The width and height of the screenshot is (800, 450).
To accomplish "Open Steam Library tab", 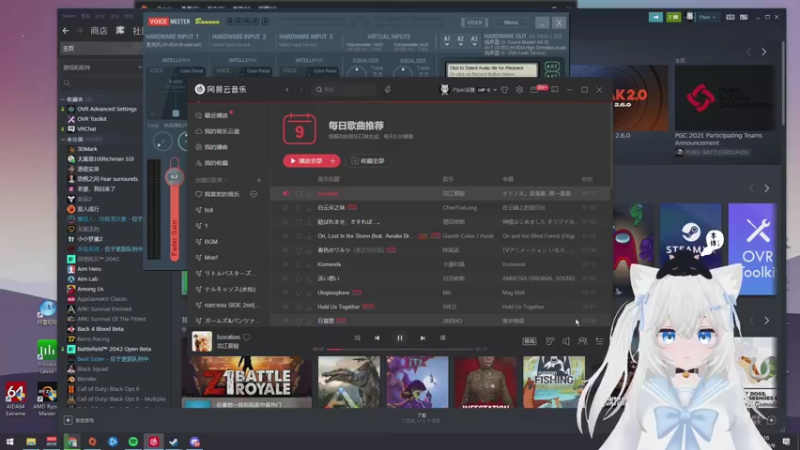I will tap(120, 31).
